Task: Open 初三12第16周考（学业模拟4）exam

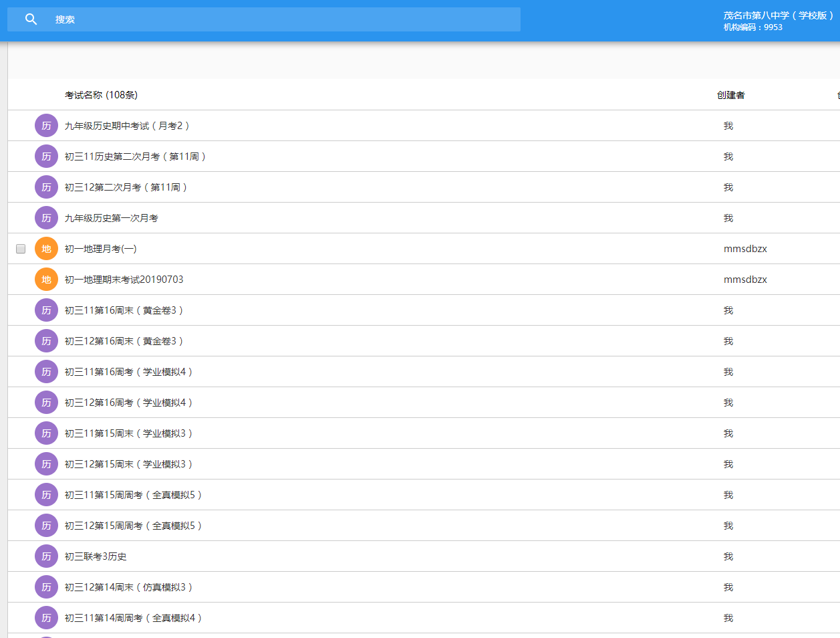Action: (x=128, y=403)
